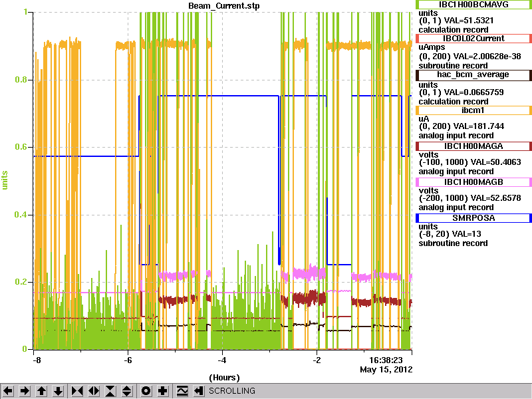
Task: Shift the plot down with the down arrow
Action: (59, 391)
